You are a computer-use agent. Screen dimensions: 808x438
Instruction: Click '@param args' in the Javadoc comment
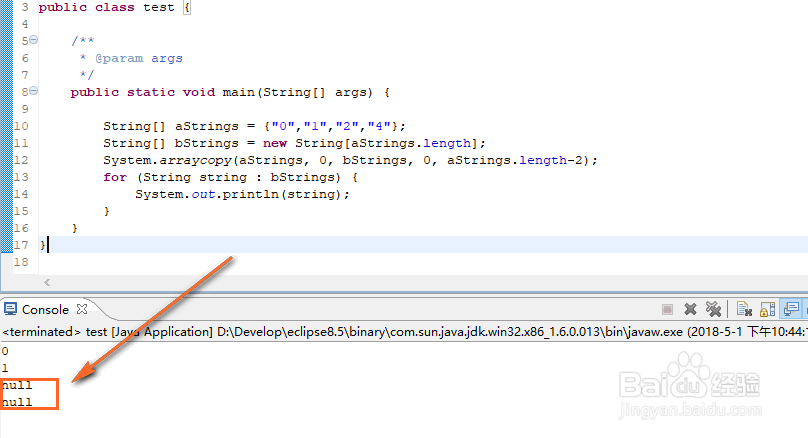coord(139,58)
